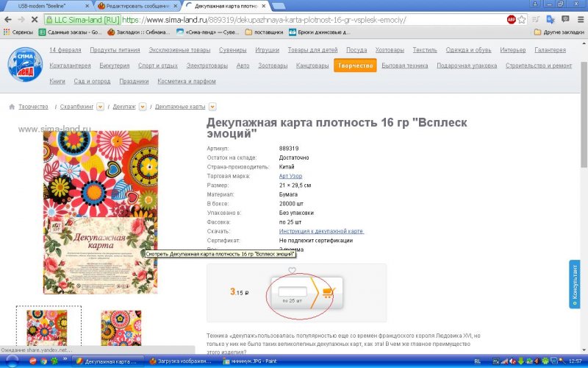Expand the Декупаж breadcrumb dropdown
Image resolution: width=588 pixels, height=368 pixels.
point(143,107)
